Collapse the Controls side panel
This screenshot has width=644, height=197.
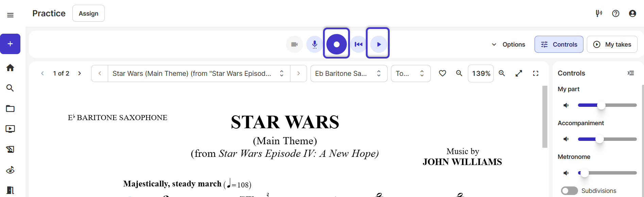[631, 73]
